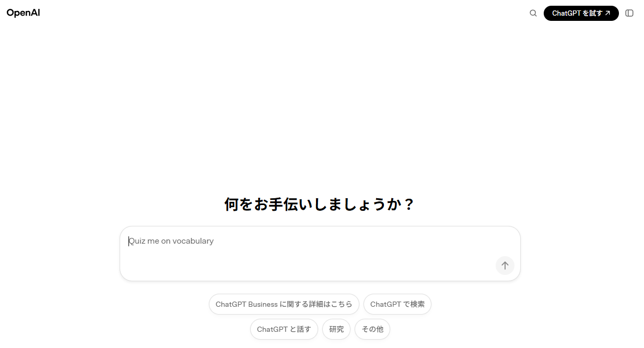The height and width of the screenshot is (348, 644).
Task: Click the text cursor in the prompt box
Action: pyautogui.click(x=129, y=241)
